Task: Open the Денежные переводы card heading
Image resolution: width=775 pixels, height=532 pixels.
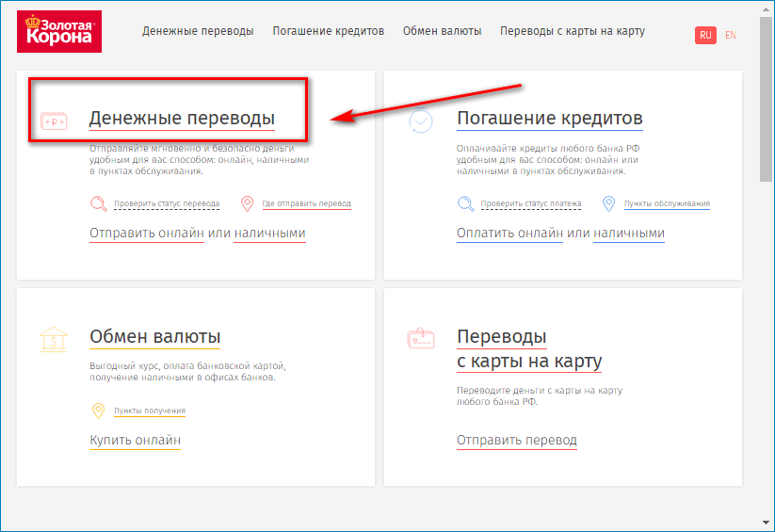Action: click(x=182, y=119)
